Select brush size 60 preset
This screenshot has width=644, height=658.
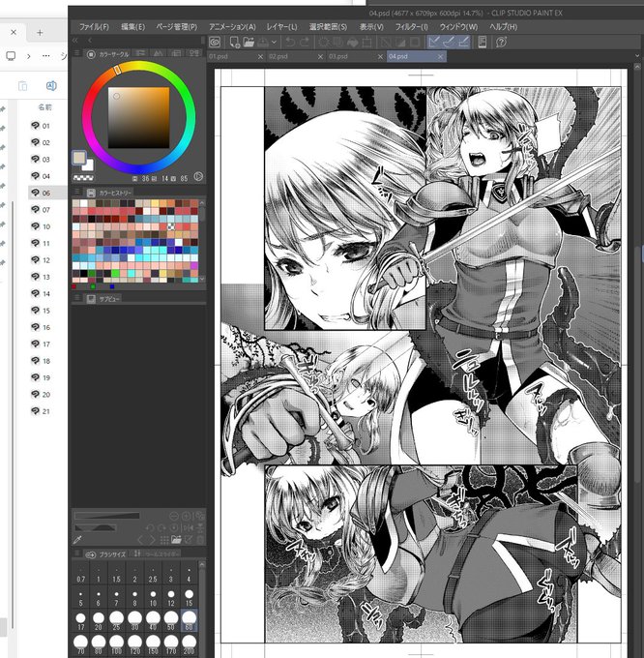pos(190,620)
